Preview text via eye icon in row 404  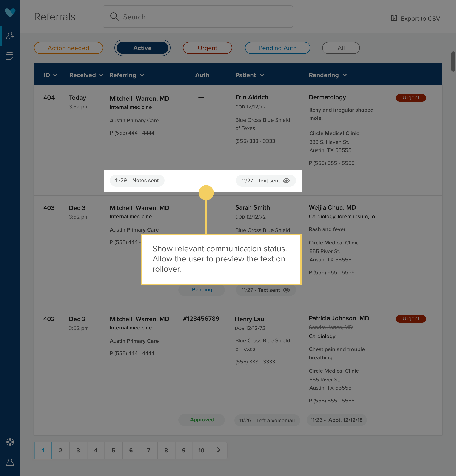tap(286, 181)
